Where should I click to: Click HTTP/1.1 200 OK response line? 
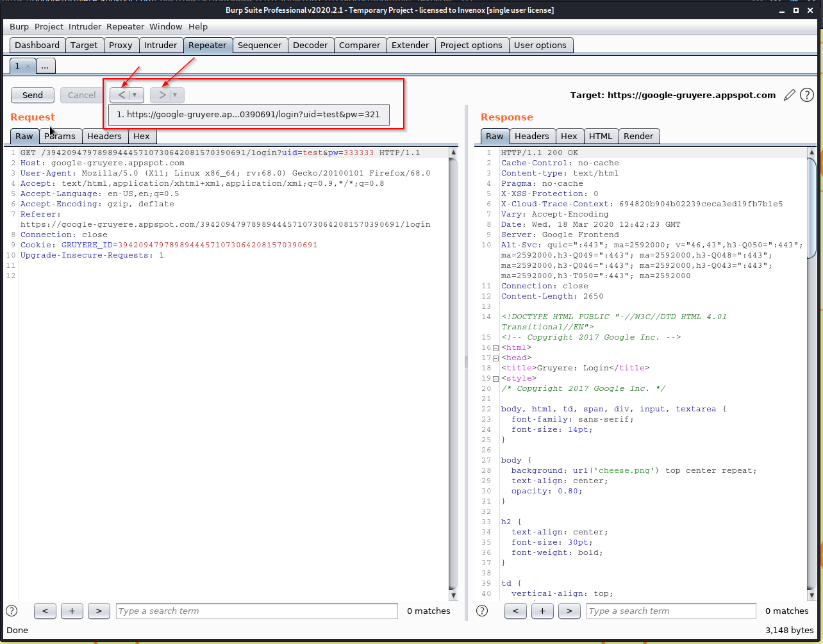pos(540,153)
